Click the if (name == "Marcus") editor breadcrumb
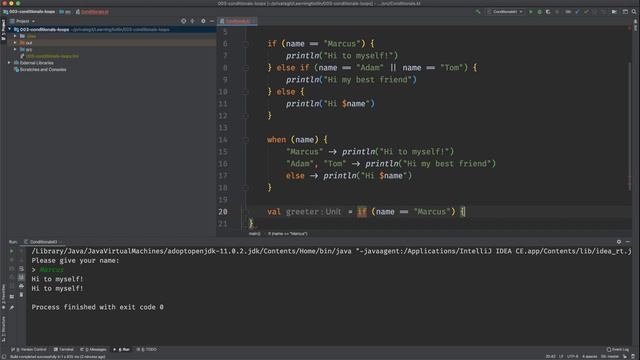The width and height of the screenshot is (640, 360). pyautogui.click(x=287, y=234)
